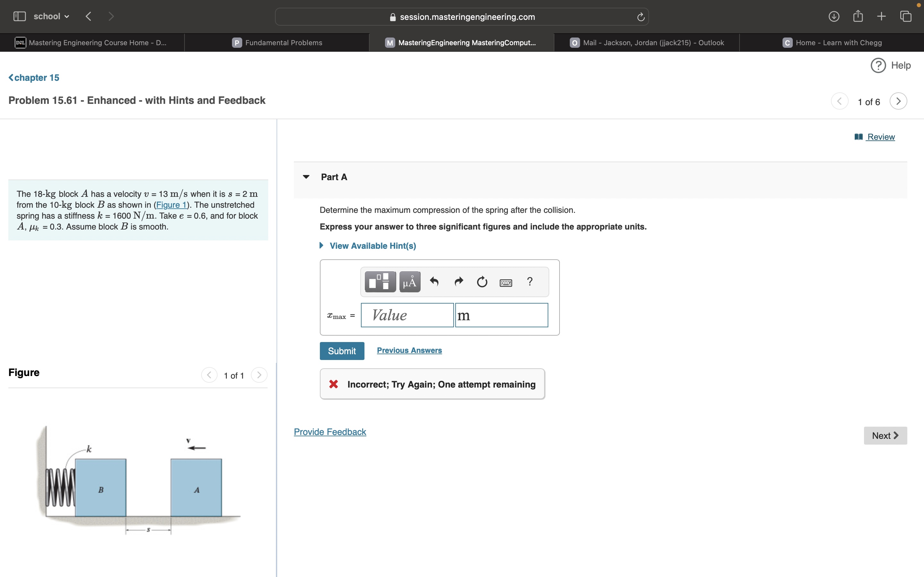Collapse the Part A section

coord(306,177)
